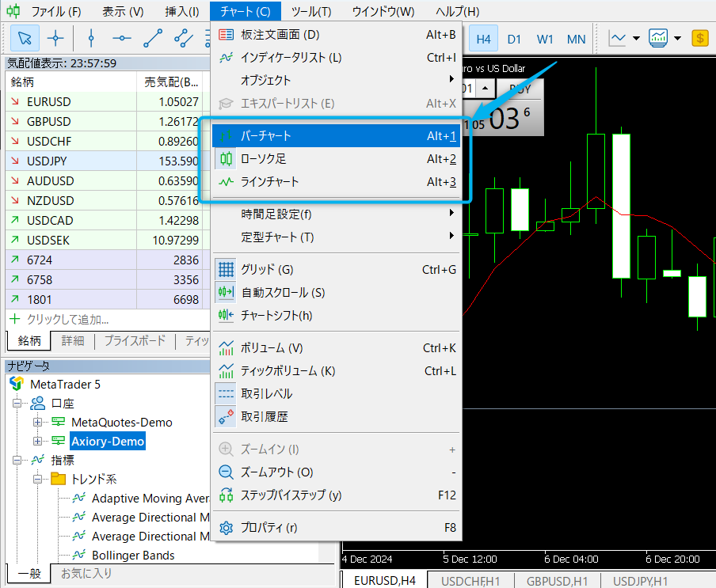Open the Details tab in Market Watch
This screenshot has width=716, height=588.
point(73,341)
